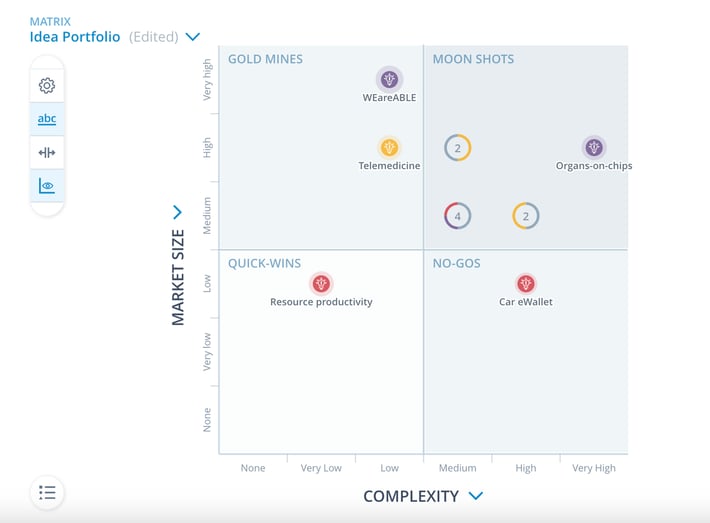Click the Very high market size label

tap(207, 79)
